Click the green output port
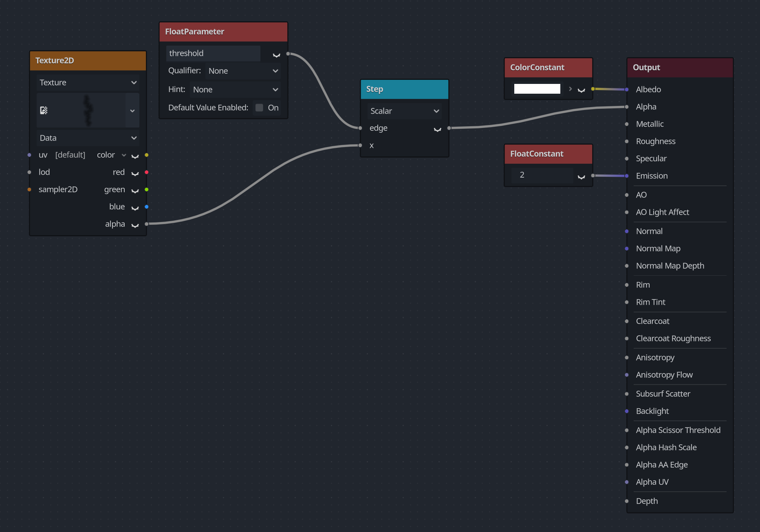Screen dimensions: 760x532 pos(146,189)
